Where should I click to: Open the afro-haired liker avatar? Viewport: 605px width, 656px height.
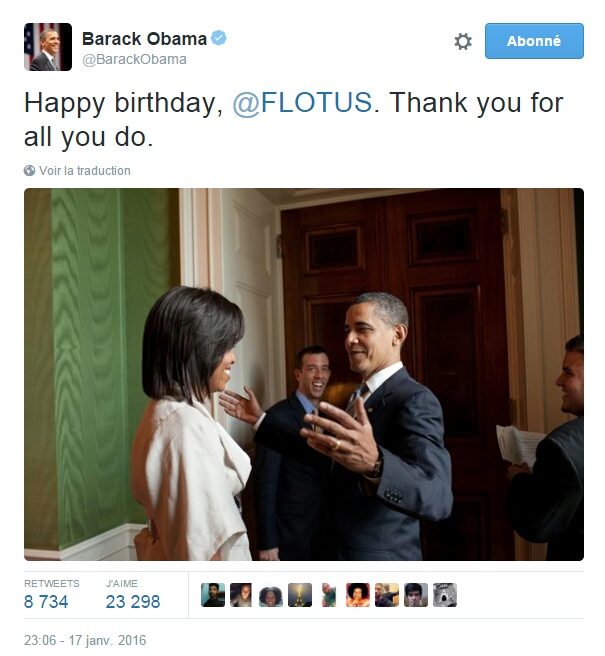tap(358, 595)
